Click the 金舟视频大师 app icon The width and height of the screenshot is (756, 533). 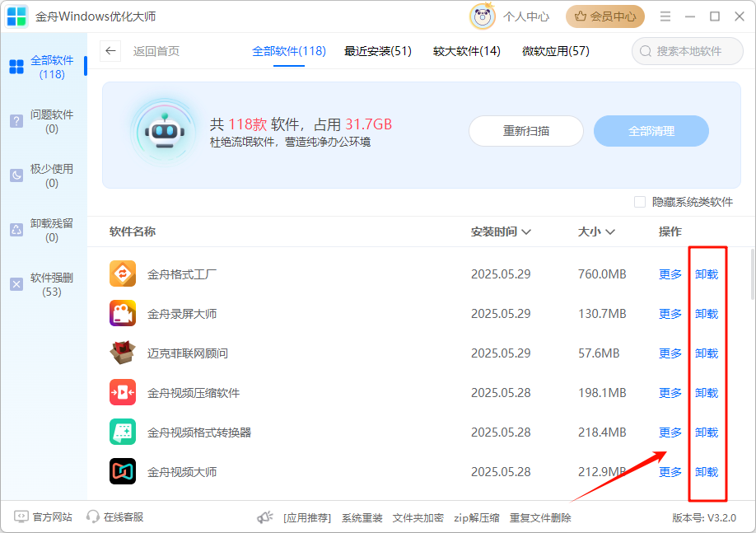tap(123, 471)
